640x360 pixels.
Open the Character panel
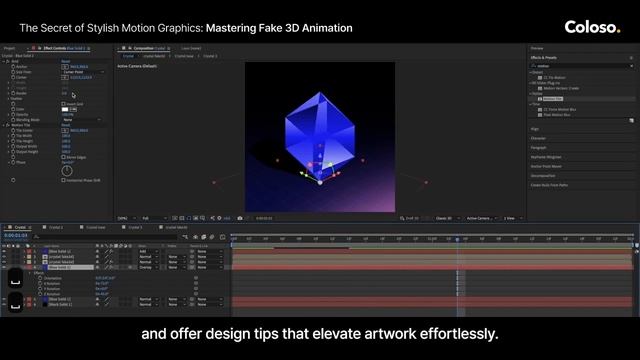coord(538,138)
